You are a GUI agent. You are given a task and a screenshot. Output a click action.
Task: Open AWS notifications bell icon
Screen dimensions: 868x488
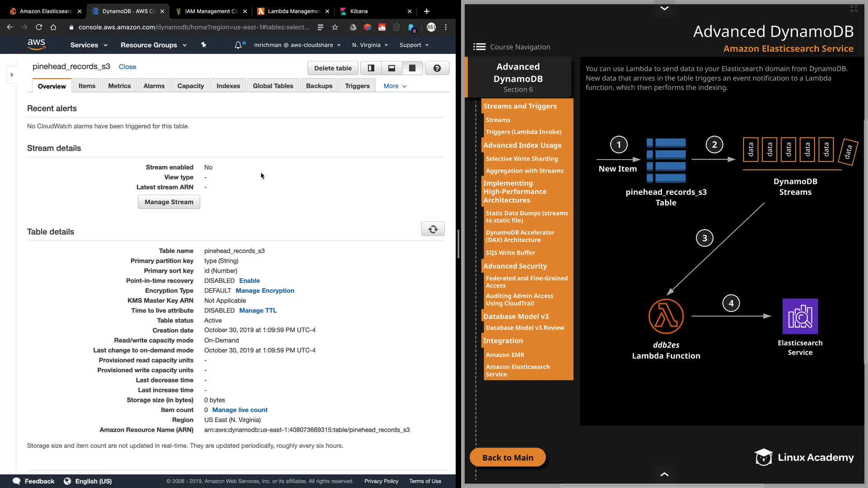point(238,45)
